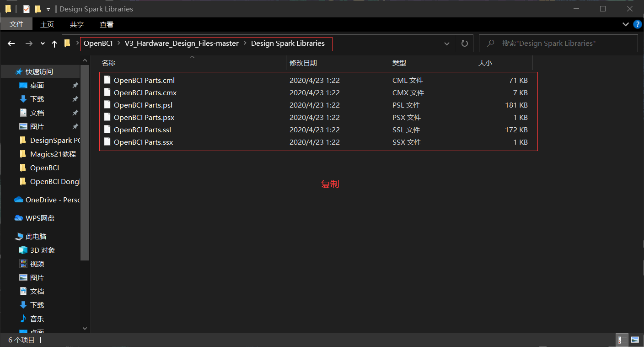The image size is (644, 347).
Task: Open the blue help question mark button
Action: pos(638,24)
